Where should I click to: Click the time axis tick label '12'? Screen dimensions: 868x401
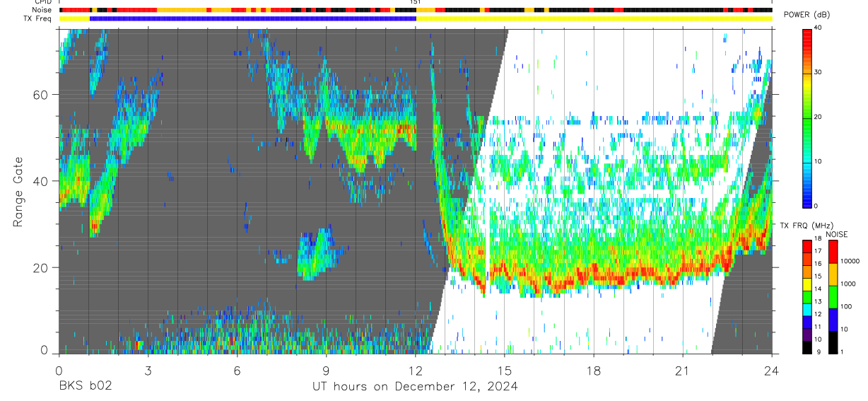pyautogui.click(x=415, y=371)
